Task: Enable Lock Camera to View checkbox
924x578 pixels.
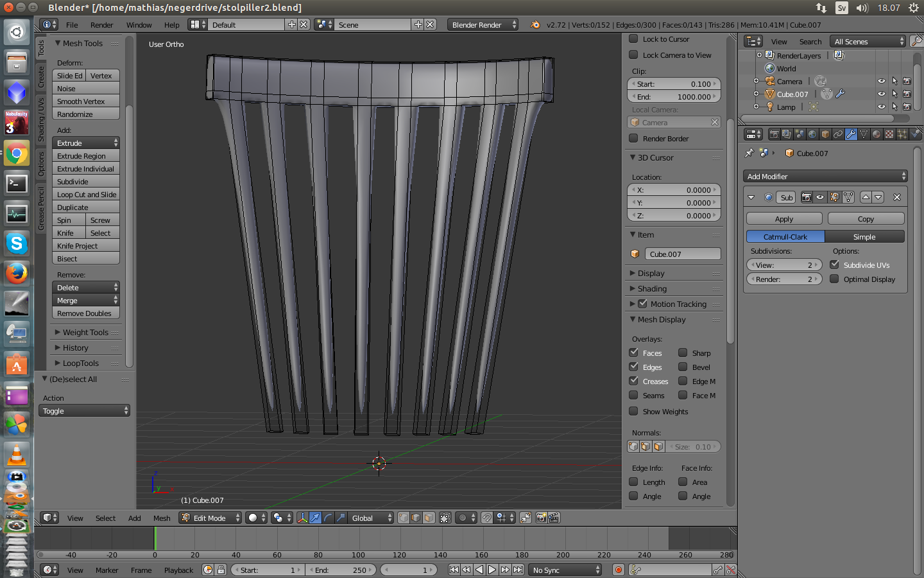Action: [x=633, y=55]
